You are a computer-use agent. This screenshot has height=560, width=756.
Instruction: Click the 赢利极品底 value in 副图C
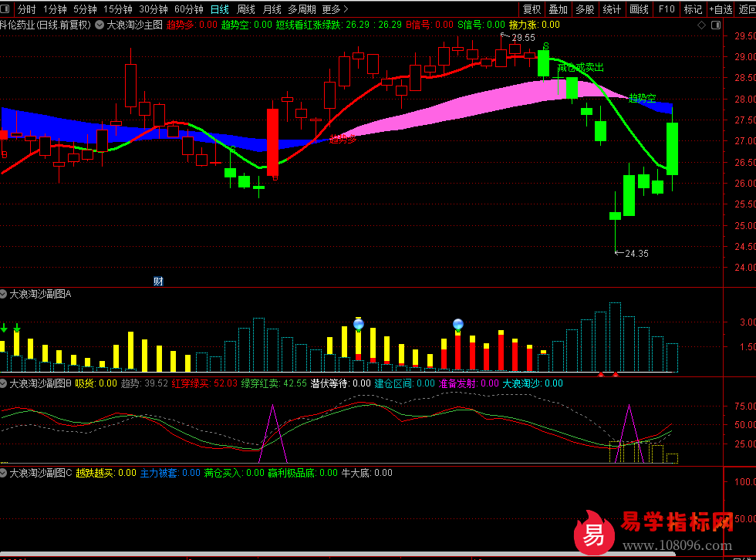pyautogui.click(x=302, y=473)
